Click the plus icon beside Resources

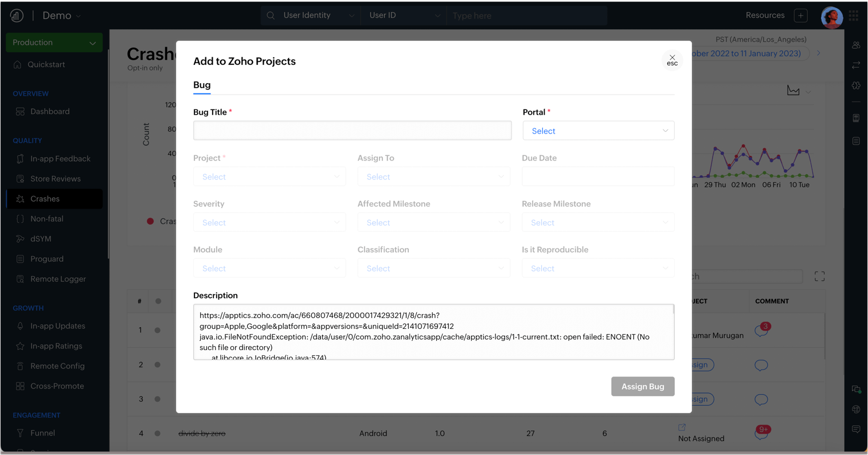(x=801, y=16)
